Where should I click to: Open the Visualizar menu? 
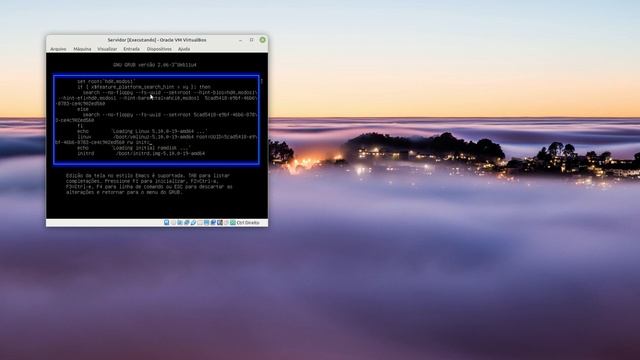click(107, 49)
